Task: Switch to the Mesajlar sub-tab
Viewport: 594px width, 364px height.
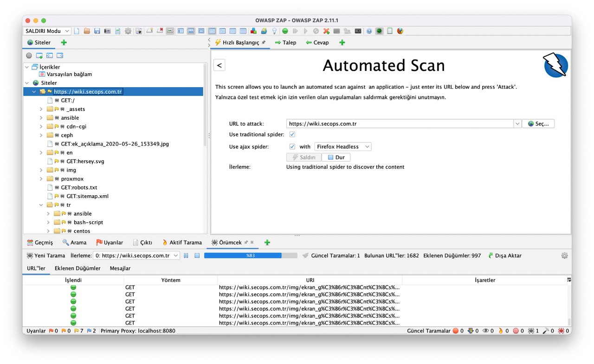Action: click(120, 268)
